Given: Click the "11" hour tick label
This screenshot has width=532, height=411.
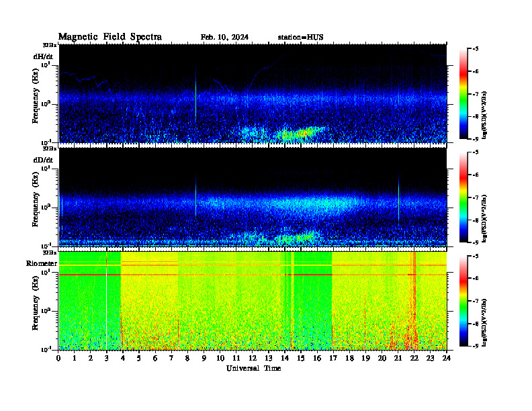Looking at the screenshot, I should tap(236, 358).
